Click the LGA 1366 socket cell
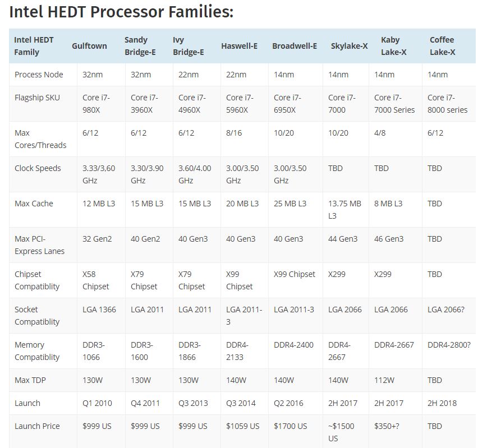Screen dimensions: 478x448 [99, 310]
